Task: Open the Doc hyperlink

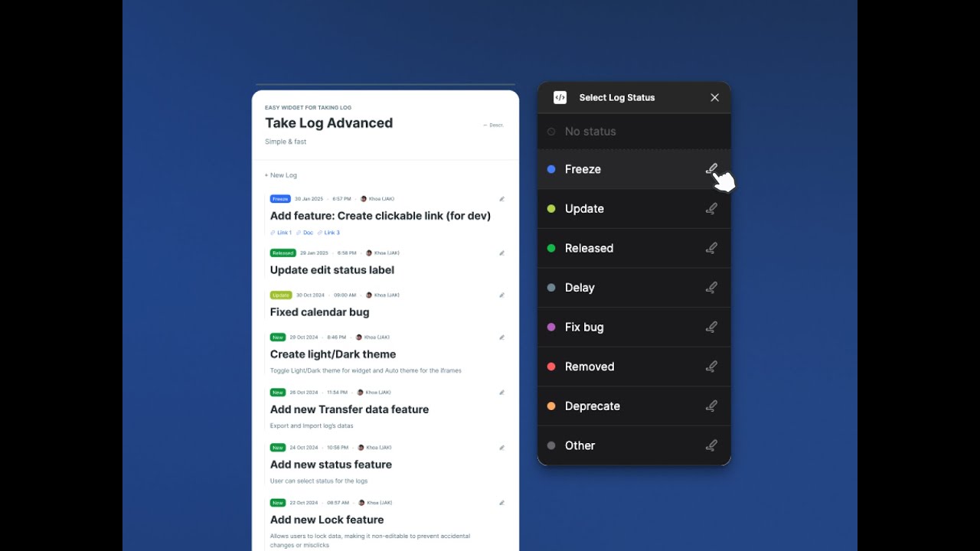Action: coord(305,233)
